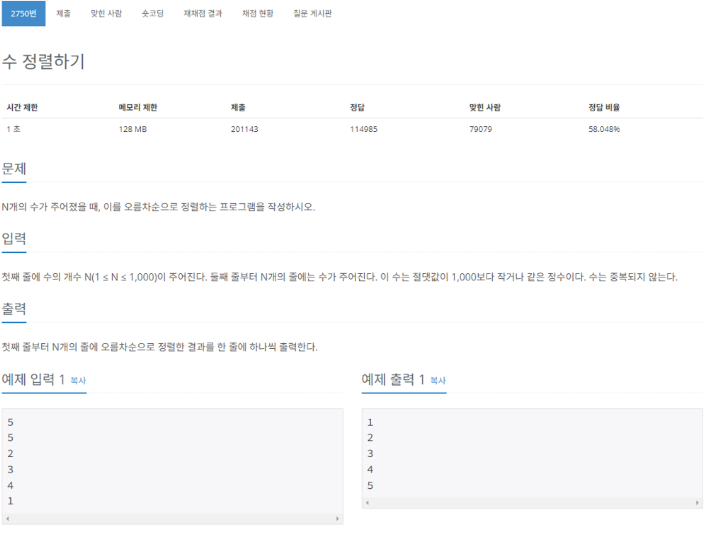
Task: Click the 1 초 time limit value
Action: (x=14, y=129)
